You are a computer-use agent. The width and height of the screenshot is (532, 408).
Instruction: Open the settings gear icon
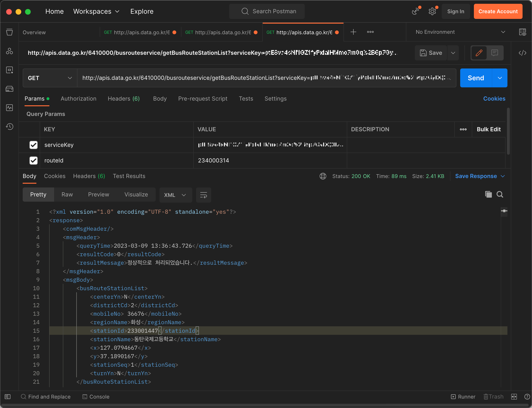click(x=432, y=11)
